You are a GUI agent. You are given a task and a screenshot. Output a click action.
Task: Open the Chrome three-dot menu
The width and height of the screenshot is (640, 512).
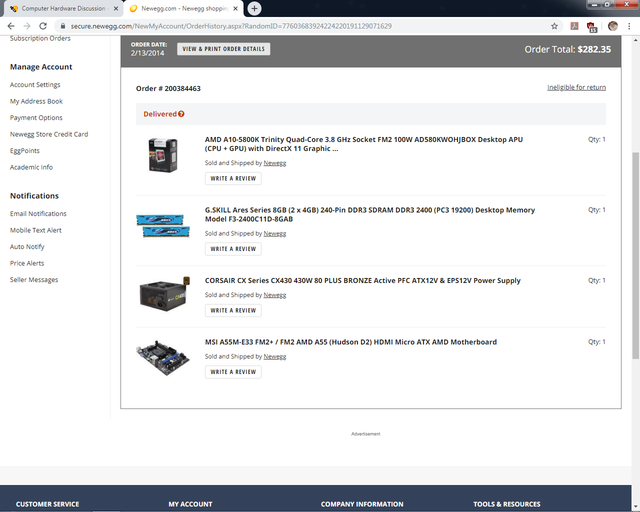[629, 26]
